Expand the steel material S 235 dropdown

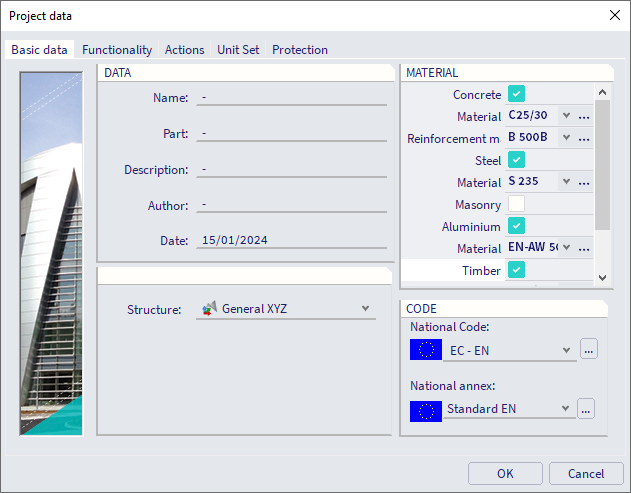pyautogui.click(x=566, y=182)
